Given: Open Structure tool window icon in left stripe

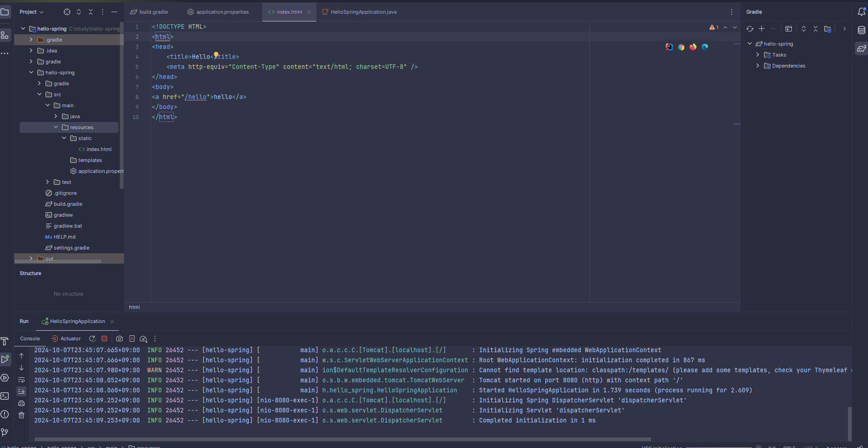Looking at the screenshot, I should pyautogui.click(x=5, y=35).
